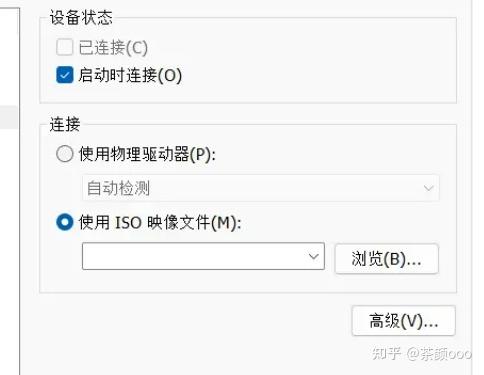Image resolution: width=484 pixels, height=375 pixels.
Task: Click the 连接 group heading
Action: click(x=65, y=124)
